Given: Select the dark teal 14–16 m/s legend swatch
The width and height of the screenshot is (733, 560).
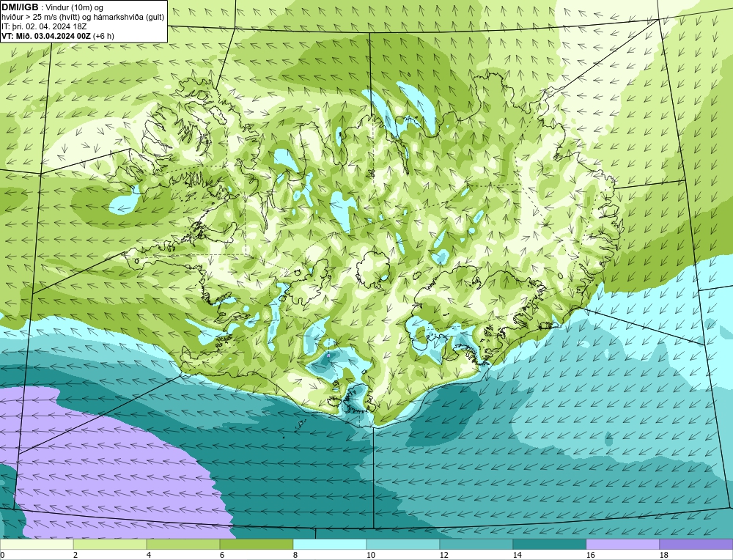Looking at the screenshot, I should [x=550, y=545].
